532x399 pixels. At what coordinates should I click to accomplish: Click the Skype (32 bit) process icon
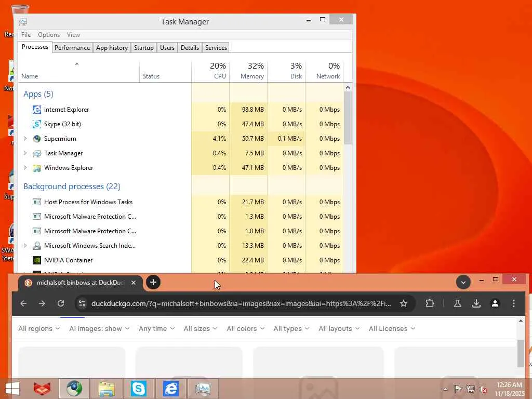[x=37, y=124]
